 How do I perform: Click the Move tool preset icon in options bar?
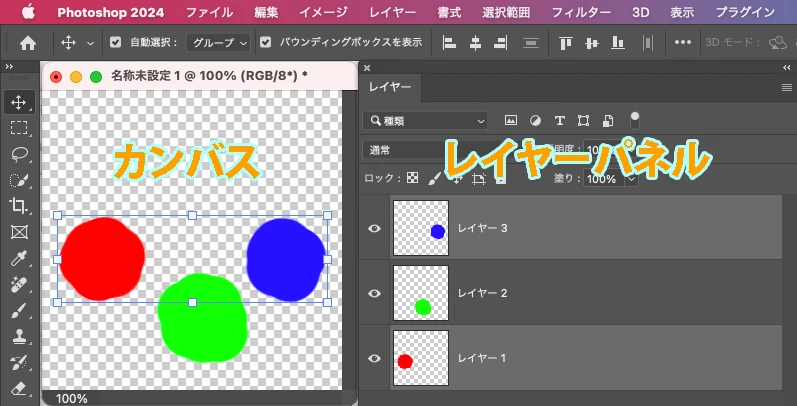pyautogui.click(x=68, y=43)
